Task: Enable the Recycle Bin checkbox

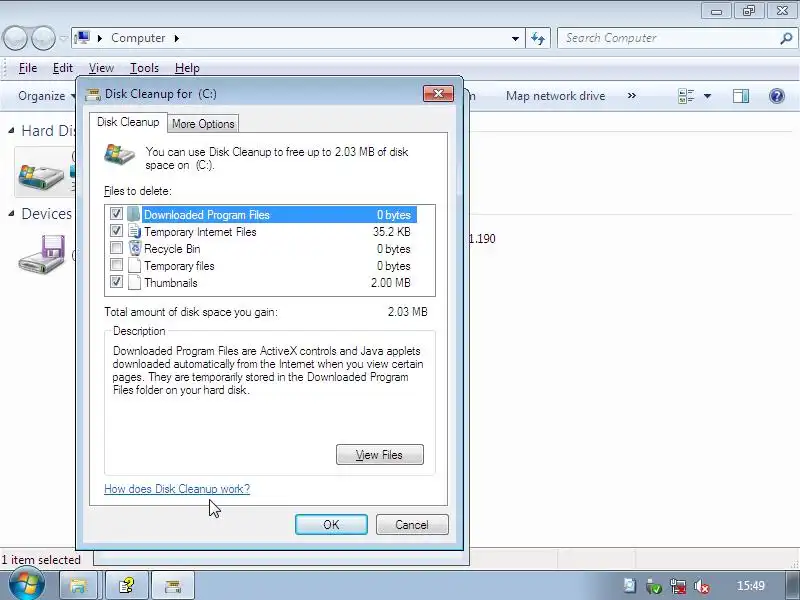Action: pos(116,248)
